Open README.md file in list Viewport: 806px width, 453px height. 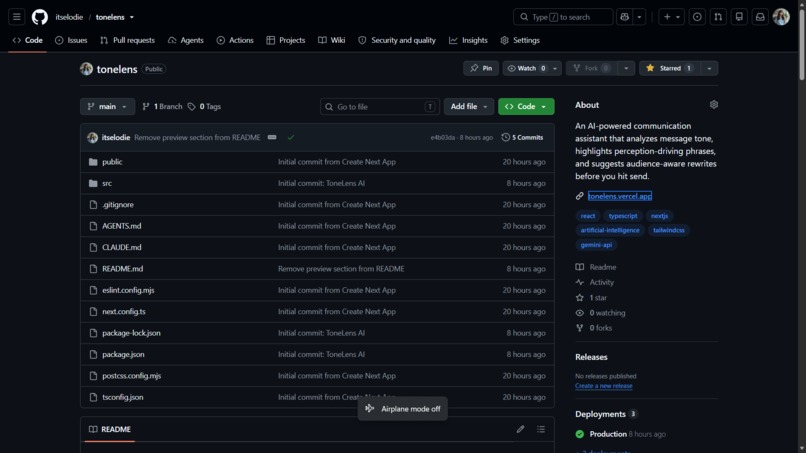pos(122,268)
